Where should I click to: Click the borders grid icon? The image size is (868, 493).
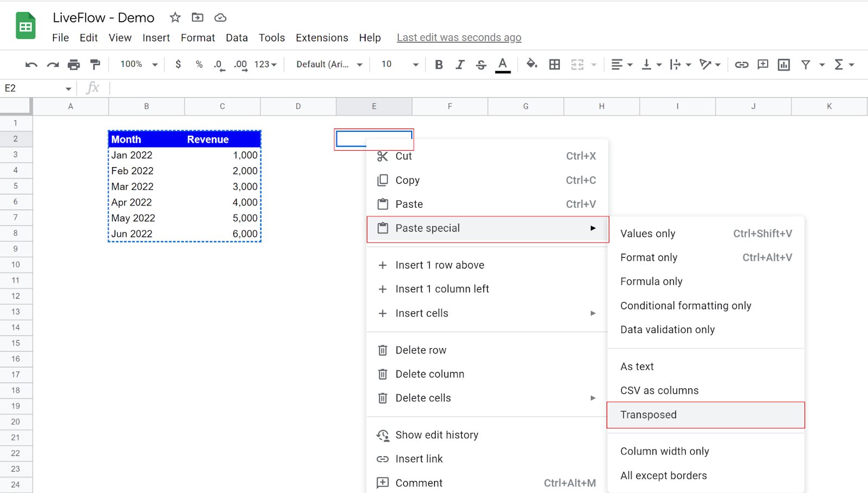(554, 65)
